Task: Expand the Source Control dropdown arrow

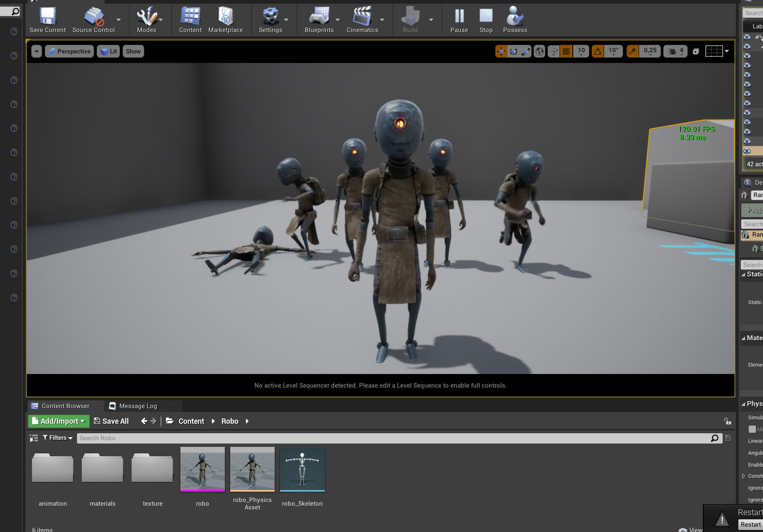Action: (119, 19)
